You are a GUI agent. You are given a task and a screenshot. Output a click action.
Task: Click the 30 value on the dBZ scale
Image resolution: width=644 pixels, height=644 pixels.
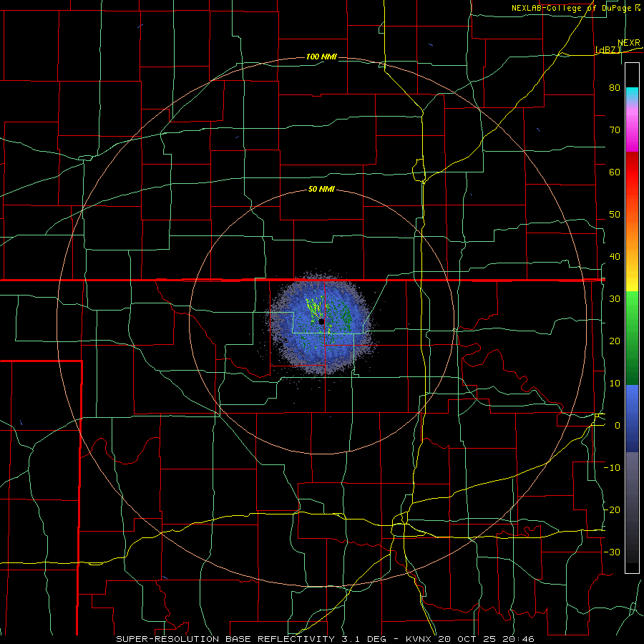click(615, 299)
